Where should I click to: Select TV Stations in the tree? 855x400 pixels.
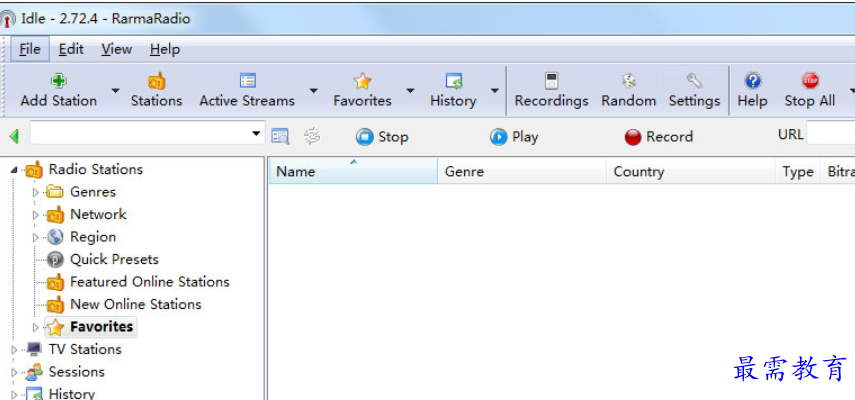(85, 349)
